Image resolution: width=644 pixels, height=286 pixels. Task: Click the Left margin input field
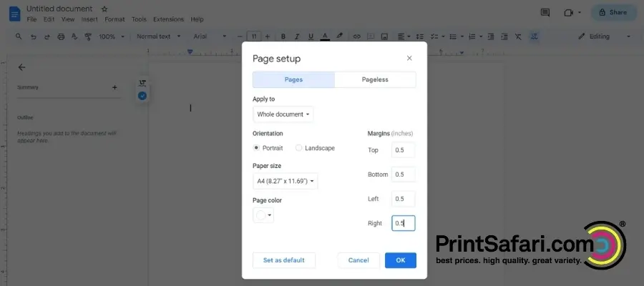coord(404,199)
